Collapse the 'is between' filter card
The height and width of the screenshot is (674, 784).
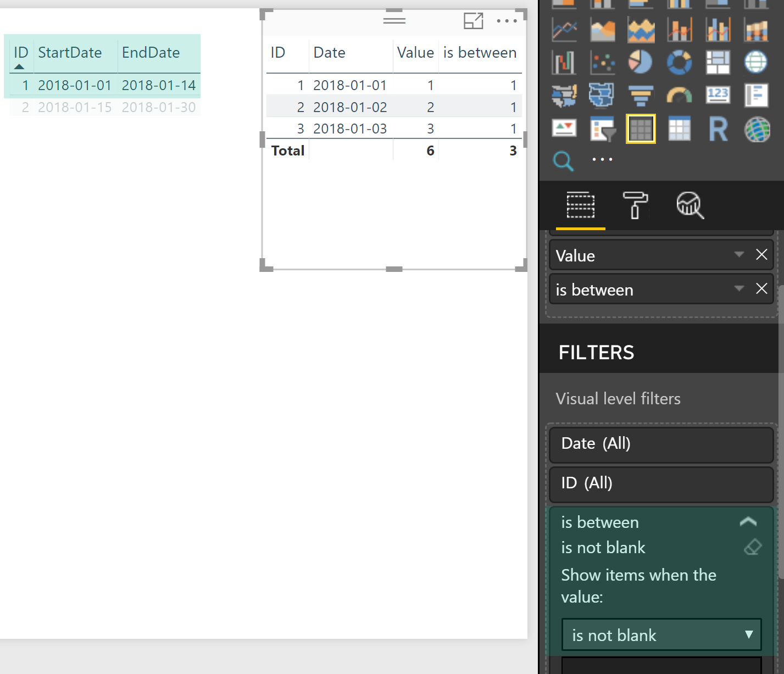(x=748, y=522)
